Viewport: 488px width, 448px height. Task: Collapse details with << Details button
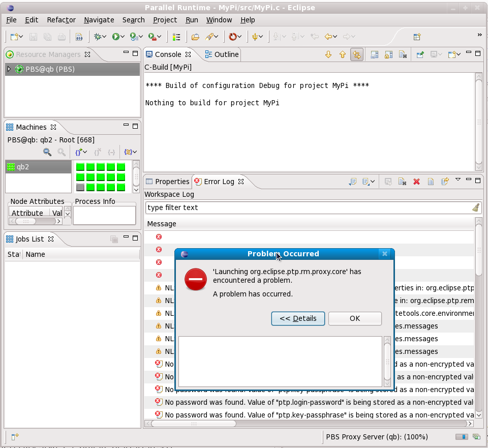click(298, 318)
